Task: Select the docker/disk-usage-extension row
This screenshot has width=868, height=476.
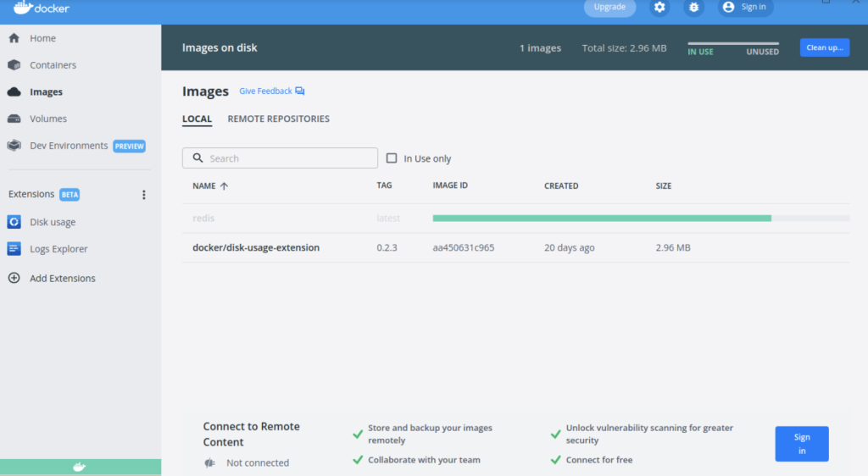Action: point(516,247)
